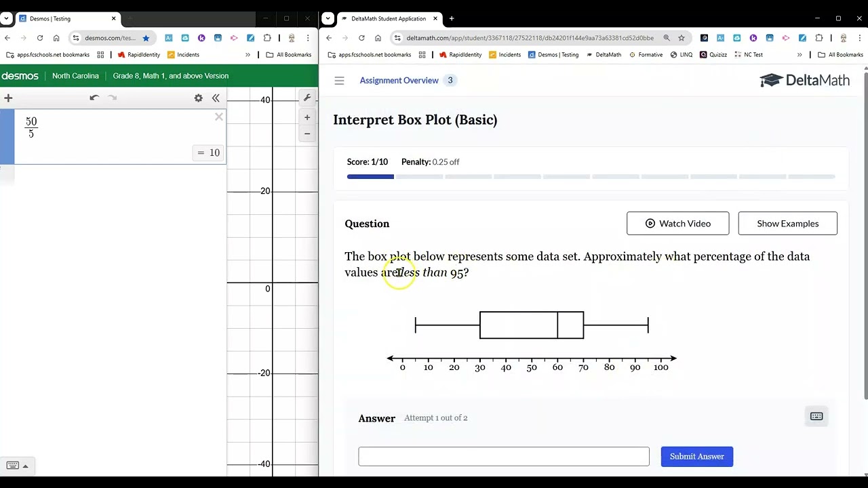
Task: Toggle the Desmos on-screen keypad
Action: pos(18,466)
